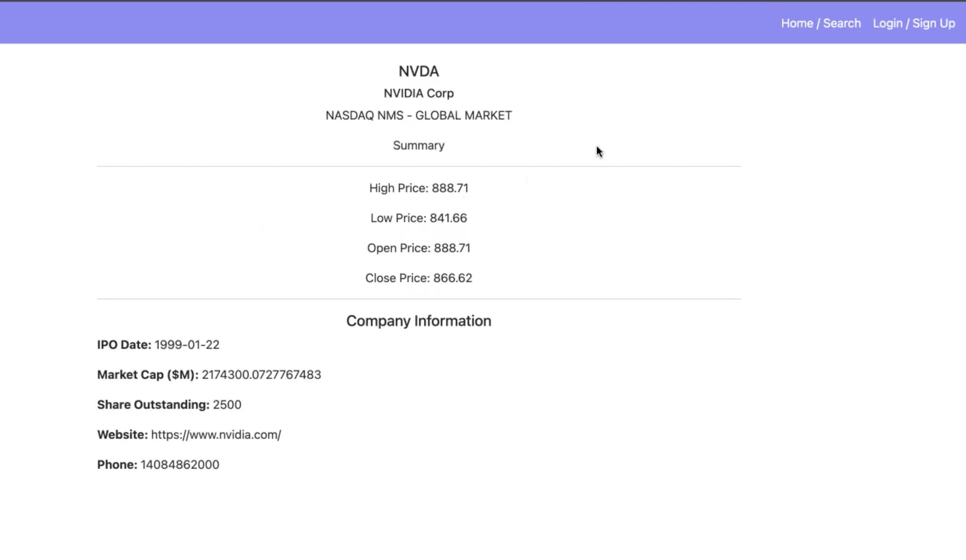Open the Summary tab

click(419, 145)
